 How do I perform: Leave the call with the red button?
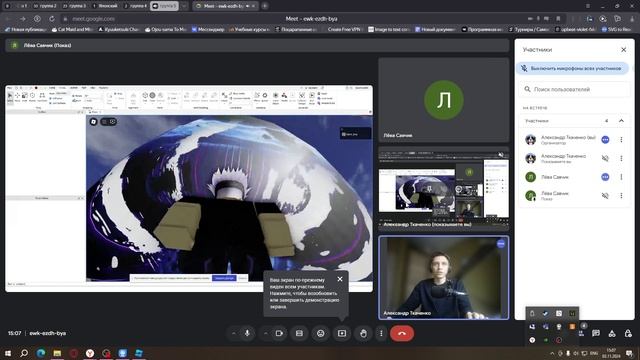[x=402, y=333]
